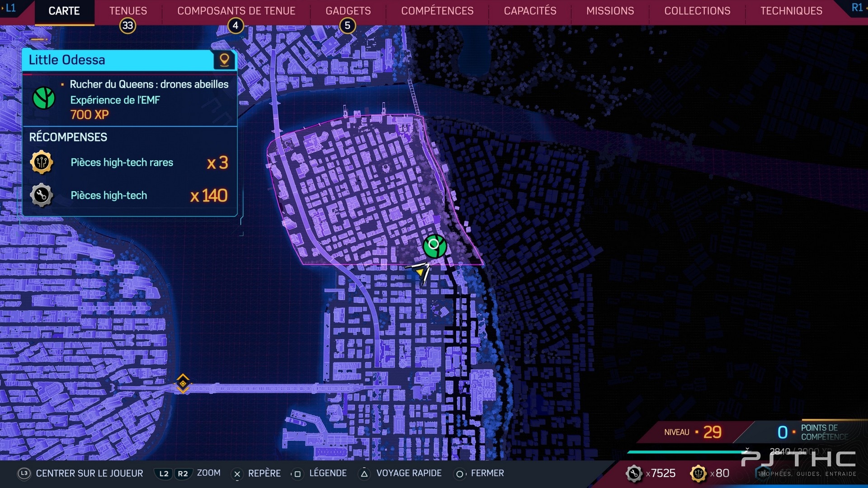Screen dimensions: 868x488
Task: Click the 700 XP value
Action: (90, 115)
